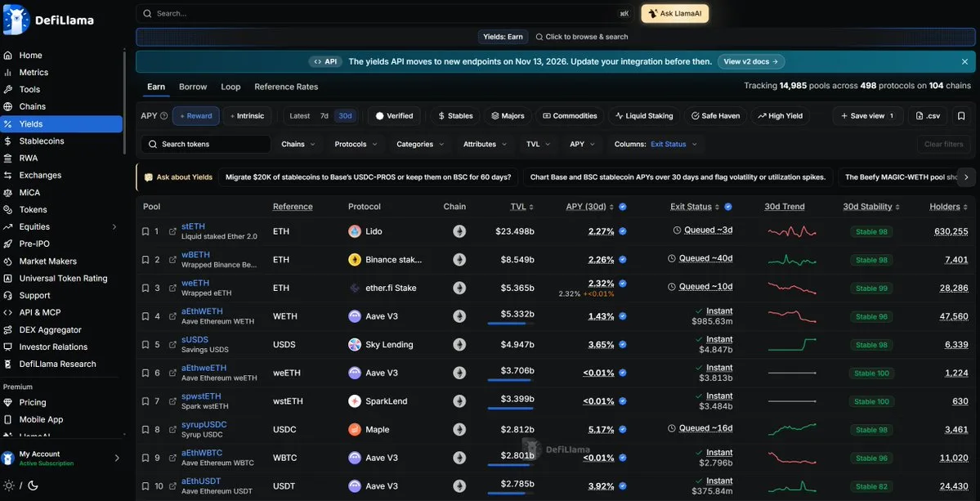Open the Chains filter dropdown
The image size is (980, 501).
298,145
